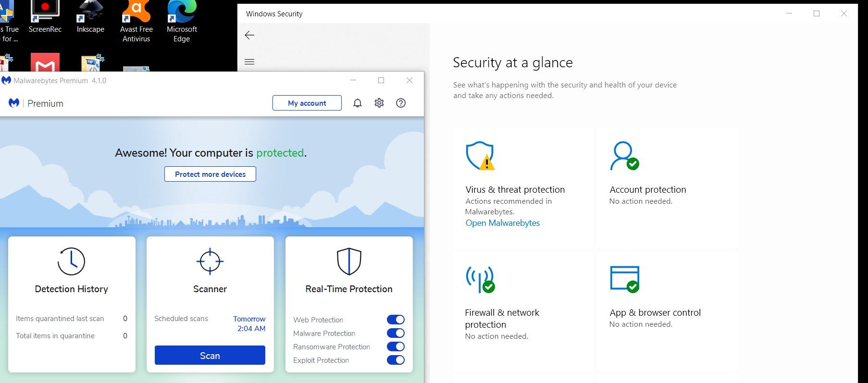868x383 pixels.
Task: Click Total items in quarantine row
Action: pyautogui.click(x=72, y=336)
